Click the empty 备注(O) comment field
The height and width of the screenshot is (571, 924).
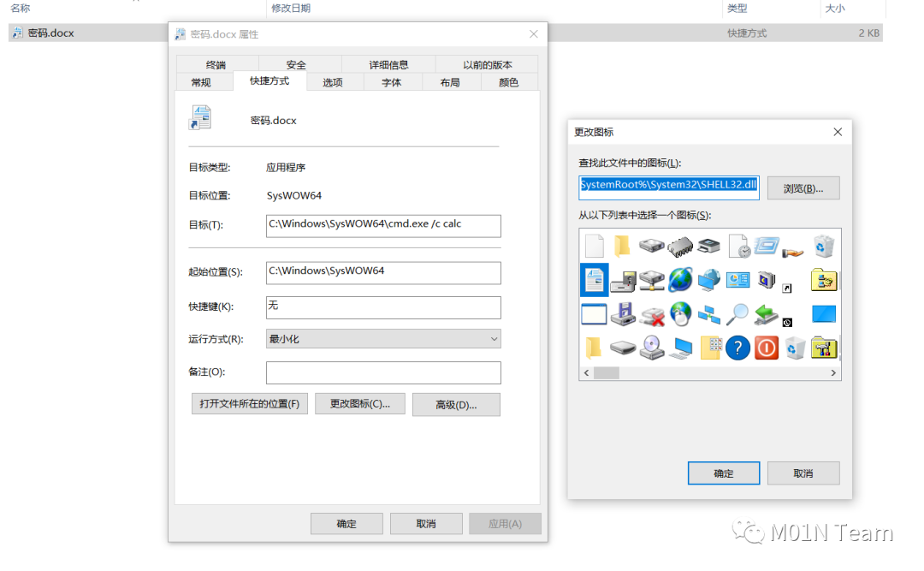click(x=383, y=372)
